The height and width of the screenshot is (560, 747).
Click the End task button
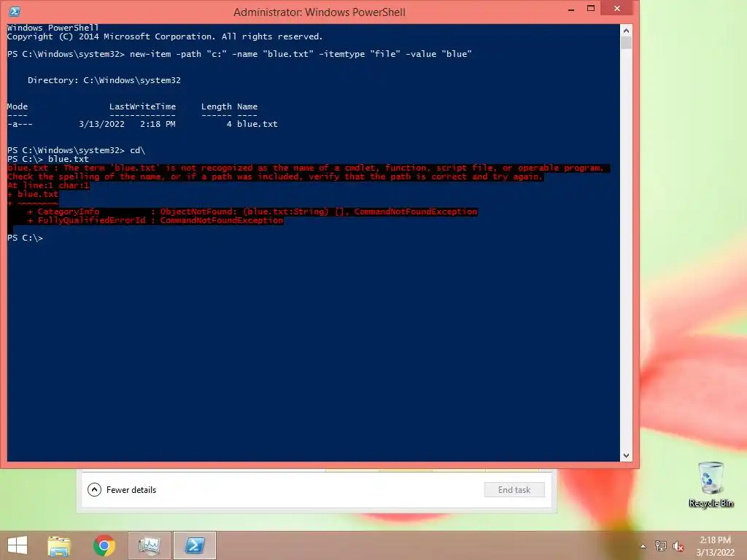click(514, 489)
